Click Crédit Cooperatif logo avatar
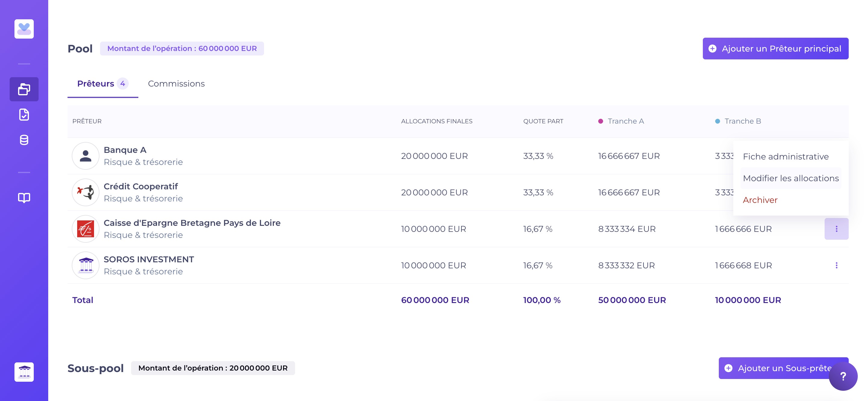 (86, 192)
